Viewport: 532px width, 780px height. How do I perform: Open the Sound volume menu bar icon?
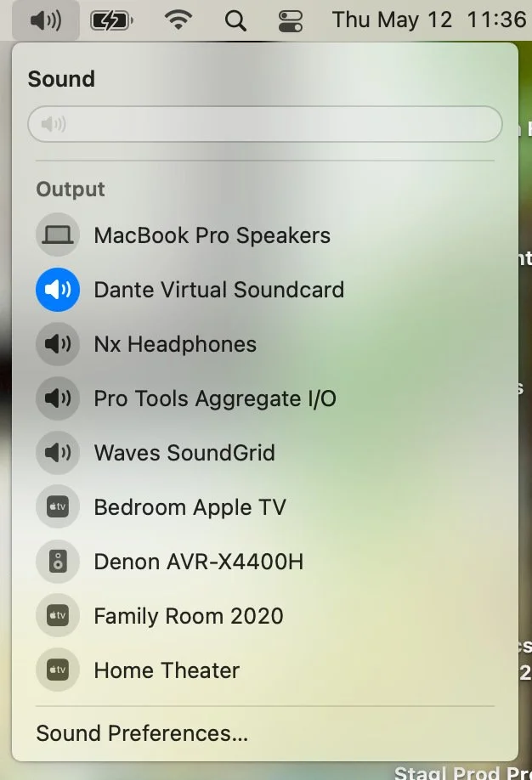click(x=46, y=20)
